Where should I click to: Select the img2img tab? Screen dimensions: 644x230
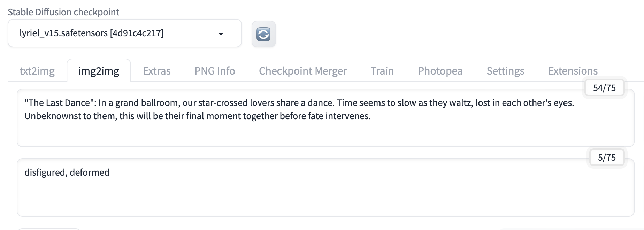coord(99,71)
